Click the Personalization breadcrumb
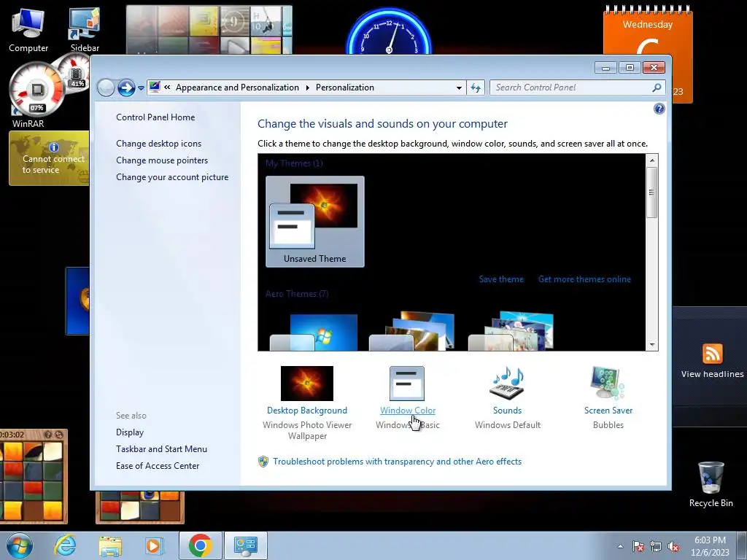This screenshot has width=747, height=560. tap(345, 87)
